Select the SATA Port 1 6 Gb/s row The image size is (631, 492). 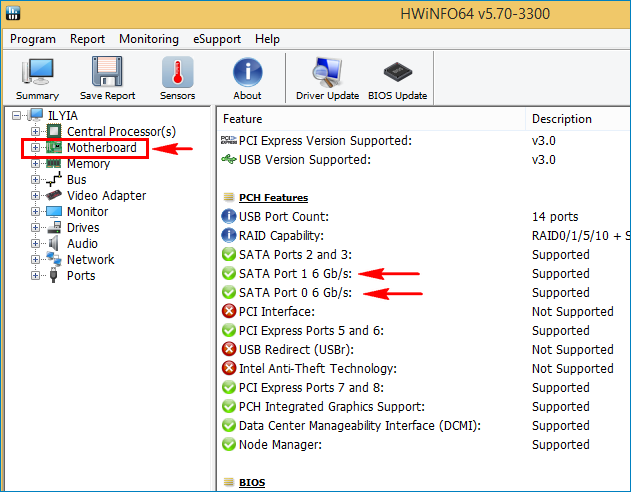[295, 274]
